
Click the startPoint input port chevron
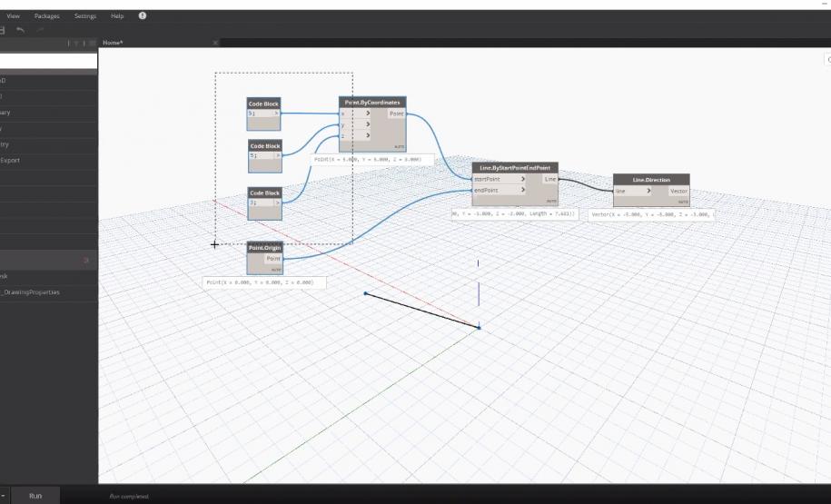click(x=523, y=179)
